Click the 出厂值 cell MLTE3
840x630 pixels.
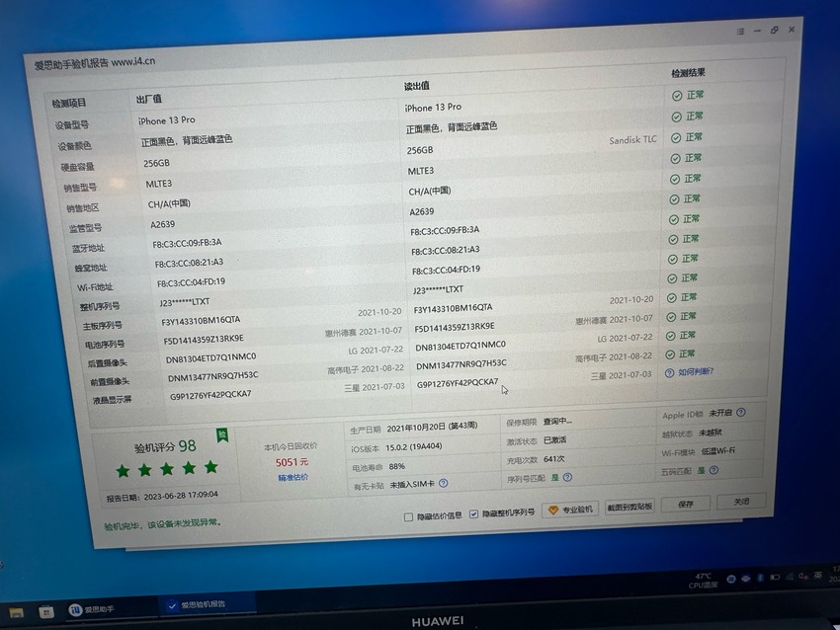coord(158,184)
